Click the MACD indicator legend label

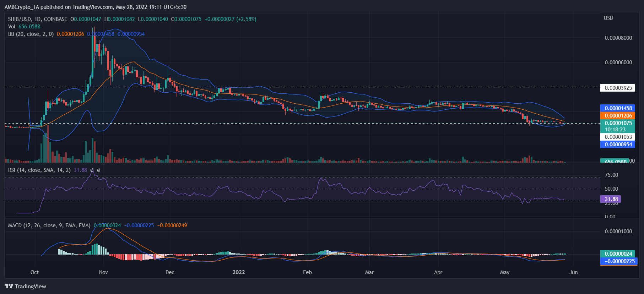[49, 225]
